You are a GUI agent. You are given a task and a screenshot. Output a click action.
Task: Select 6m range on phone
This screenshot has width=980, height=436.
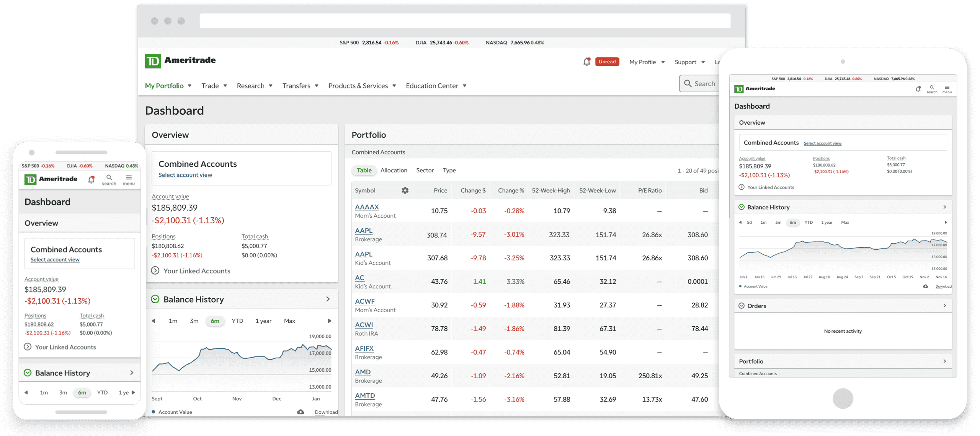[82, 392]
